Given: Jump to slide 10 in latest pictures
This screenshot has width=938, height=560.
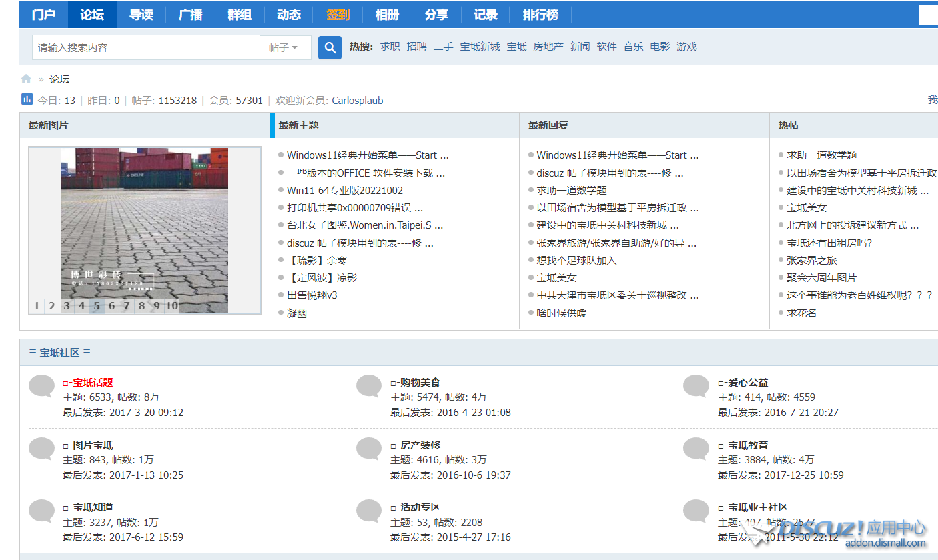Looking at the screenshot, I should (x=171, y=306).
